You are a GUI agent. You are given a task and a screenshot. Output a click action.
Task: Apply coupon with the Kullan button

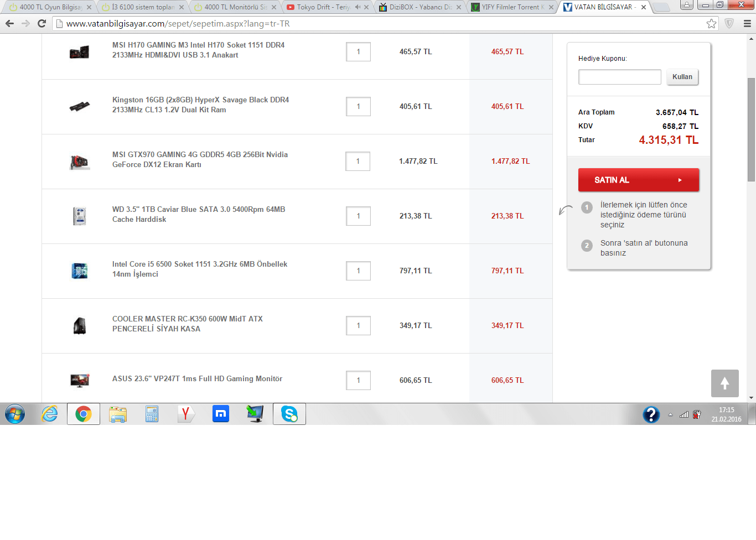[682, 77]
